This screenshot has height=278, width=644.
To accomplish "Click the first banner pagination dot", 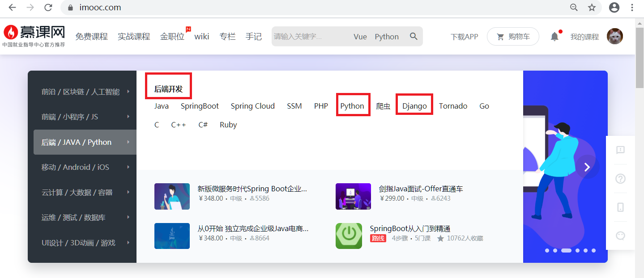I will [x=547, y=251].
